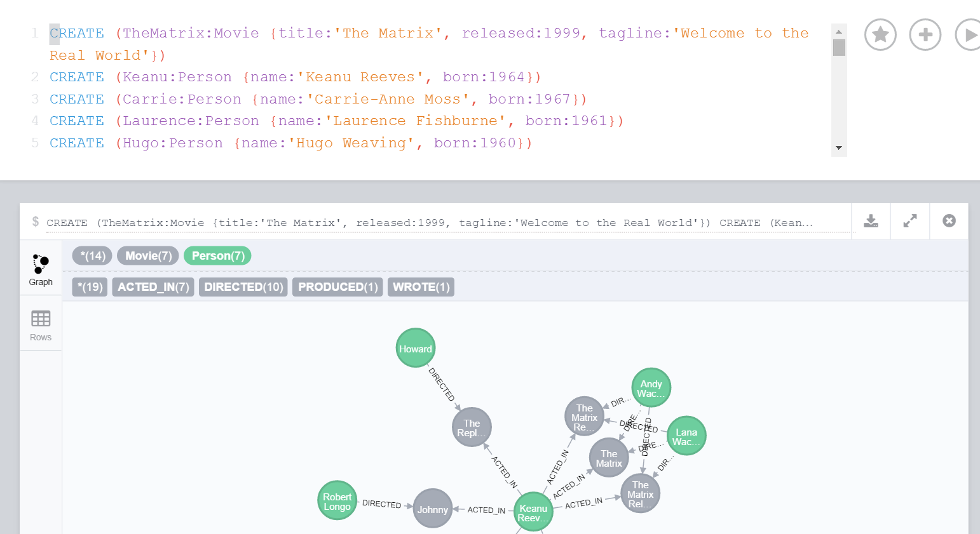This screenshot has width=980, height=534.
Task: Select the Keanu Reeves node in the graph
Action: point(533,511)
